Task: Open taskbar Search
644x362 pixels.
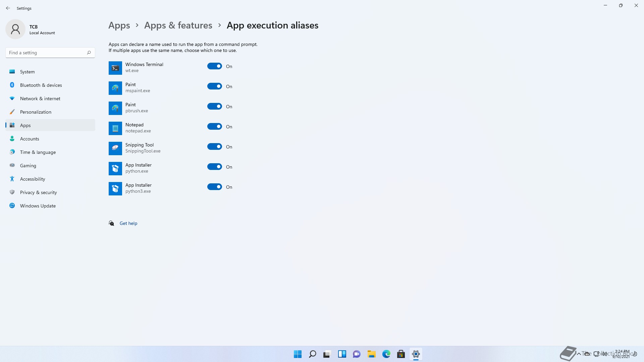Action: pos(312,354)
